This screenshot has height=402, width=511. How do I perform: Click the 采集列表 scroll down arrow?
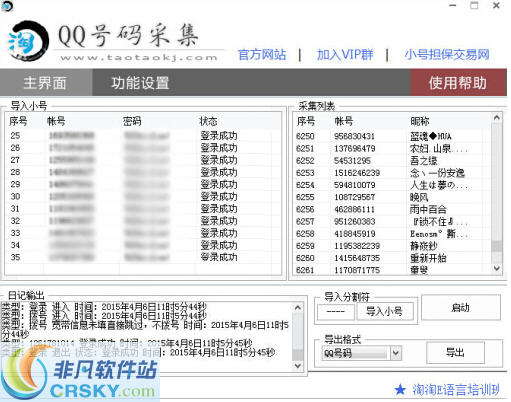click(497, 268)
